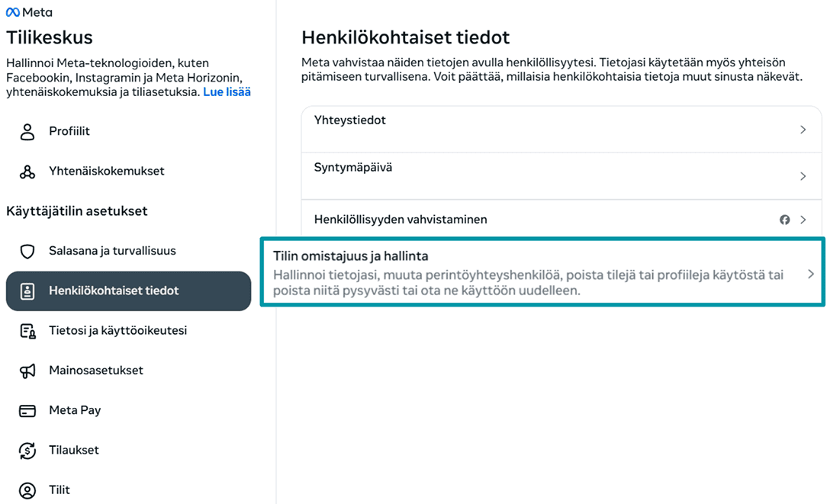Viewport: 827px width, 504px height.
Task: Expand the Syntymäpäivä row chevron
Action: point(803,176)
